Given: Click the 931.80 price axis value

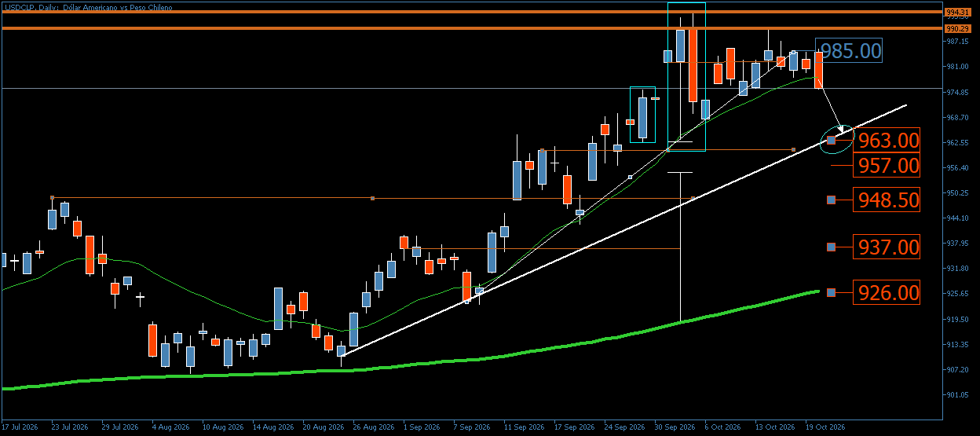Looking at the screenshot, I should coord(957,268).
